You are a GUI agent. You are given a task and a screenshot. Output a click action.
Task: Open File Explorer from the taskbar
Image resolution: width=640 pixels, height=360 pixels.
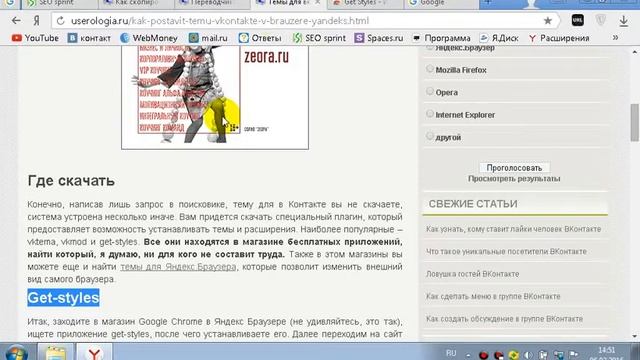click(x=56, y=352)
